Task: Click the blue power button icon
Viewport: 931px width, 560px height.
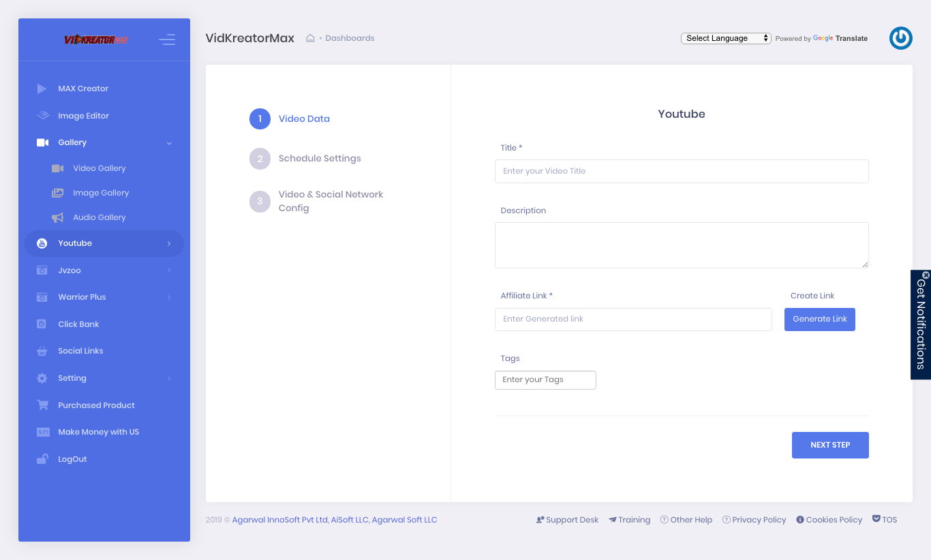Action: [x=901, y=38]
